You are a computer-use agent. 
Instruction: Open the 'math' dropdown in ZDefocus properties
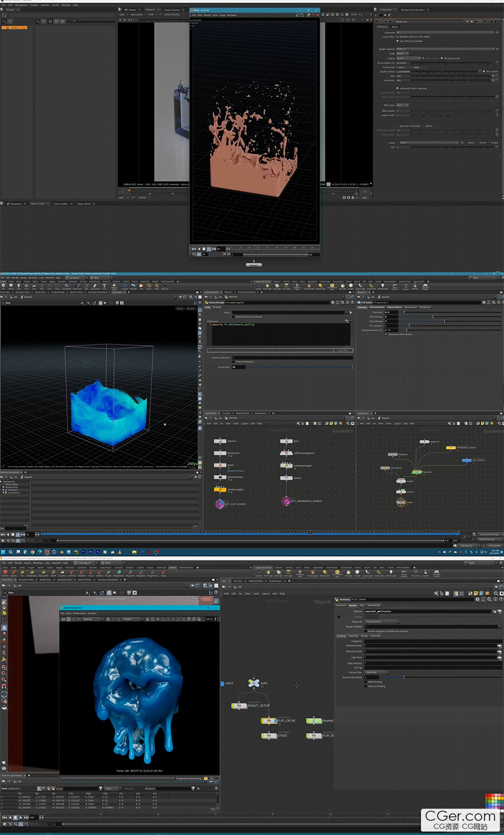pos(403,53)
